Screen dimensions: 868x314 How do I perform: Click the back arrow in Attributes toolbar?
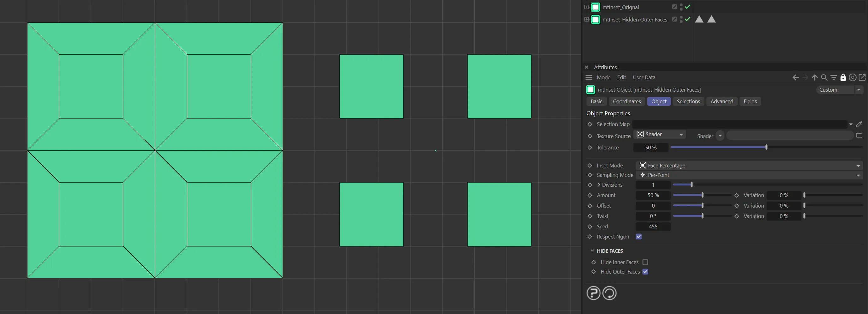point(796,78)
